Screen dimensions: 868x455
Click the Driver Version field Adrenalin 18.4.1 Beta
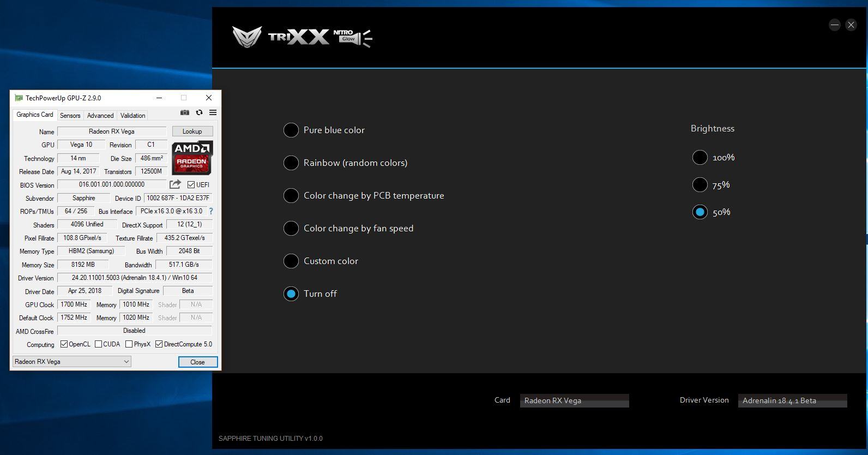click(793, 400)
